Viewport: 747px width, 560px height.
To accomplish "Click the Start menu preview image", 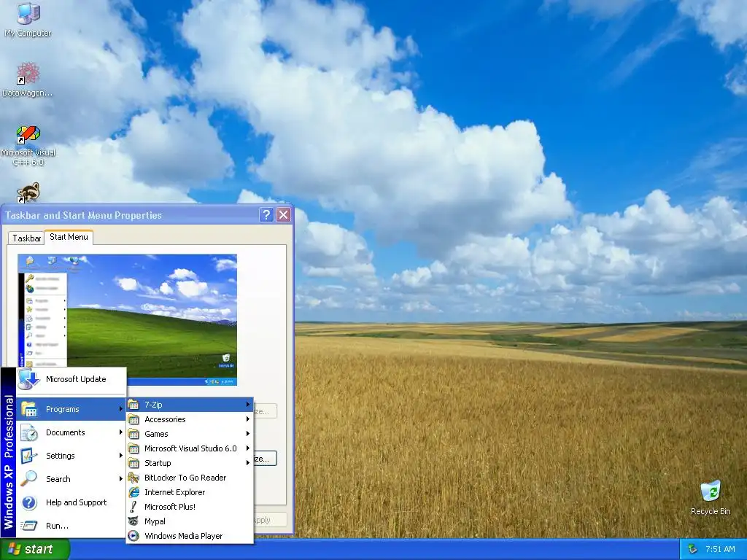I will [127, 319].
